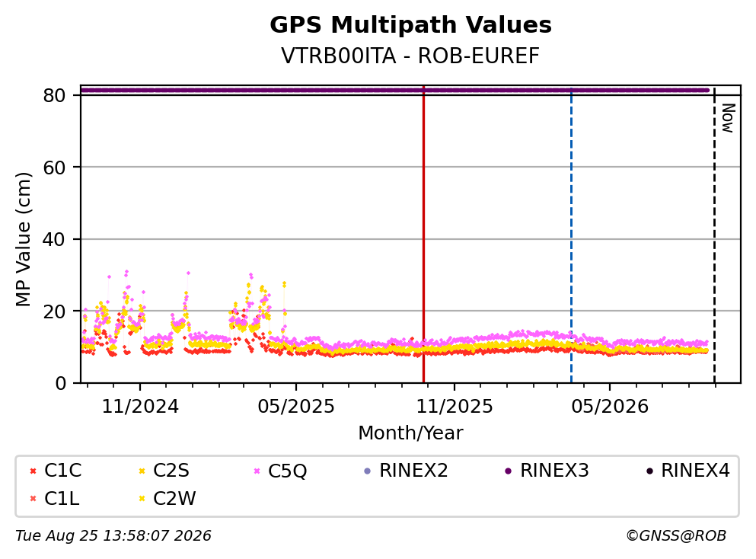Click the VTRB00ITA - ROB-EUREF subtitle
756x559 pixels.
pos(410,56)
